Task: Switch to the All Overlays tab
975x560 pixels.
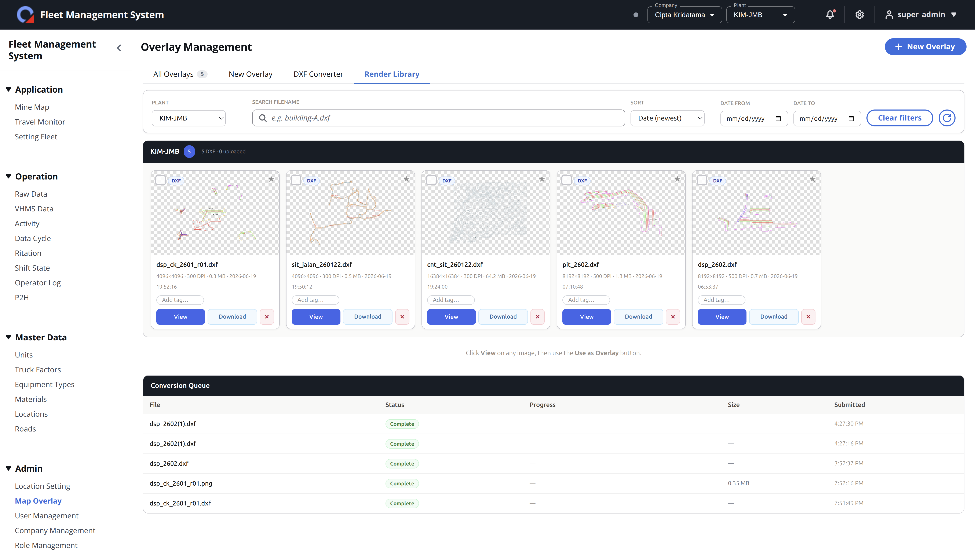Action: (180, 74)
